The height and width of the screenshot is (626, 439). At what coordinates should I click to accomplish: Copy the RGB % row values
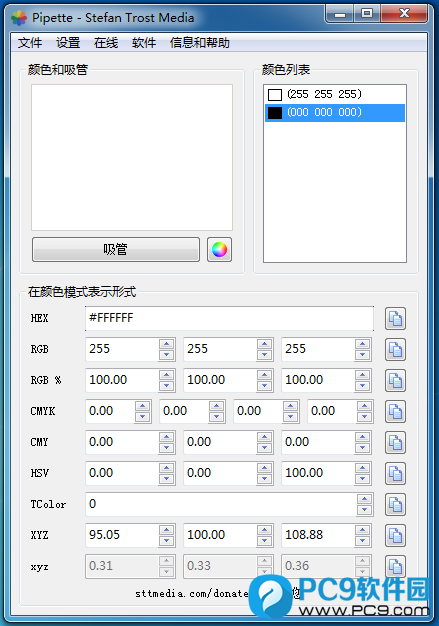click(x=395, y=380)
